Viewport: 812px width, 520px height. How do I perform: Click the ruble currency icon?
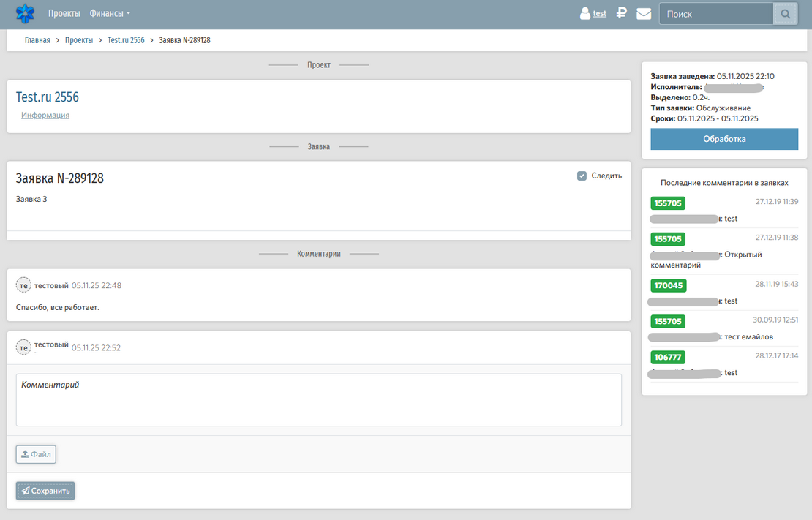[621, 13]
